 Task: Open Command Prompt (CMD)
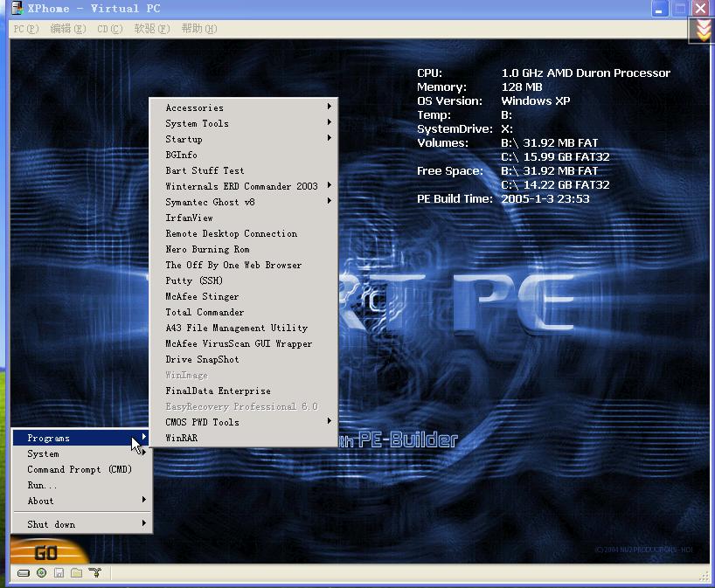(x=81, y=469)
